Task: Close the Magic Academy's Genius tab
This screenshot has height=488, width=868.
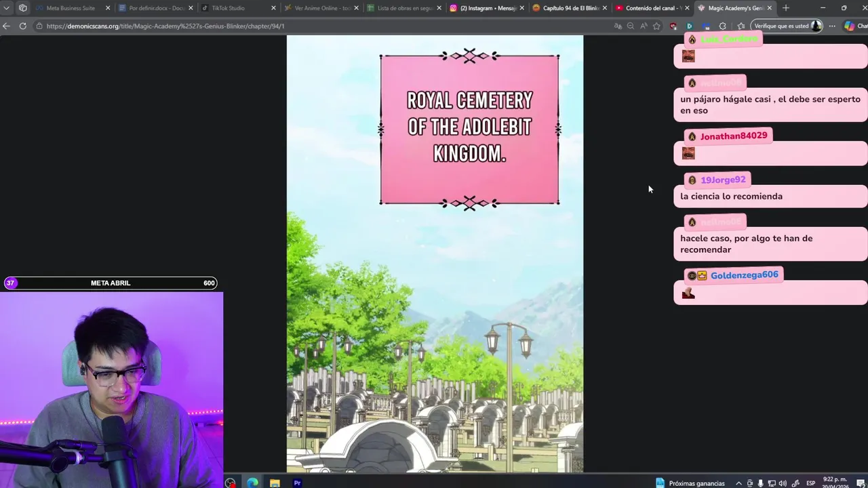Action: [769, 8]
